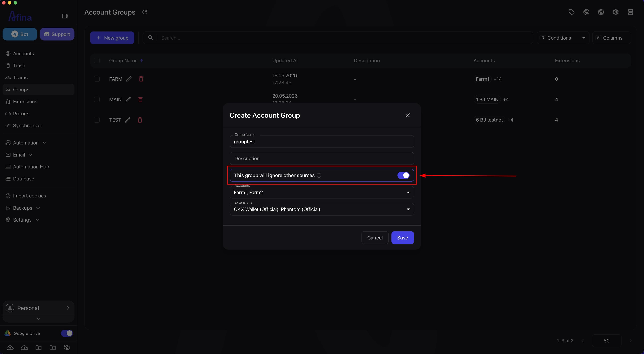The height and width of the screenshot is (354, 644).
Task: Click the Updated At column header
Action: point(285,61)
